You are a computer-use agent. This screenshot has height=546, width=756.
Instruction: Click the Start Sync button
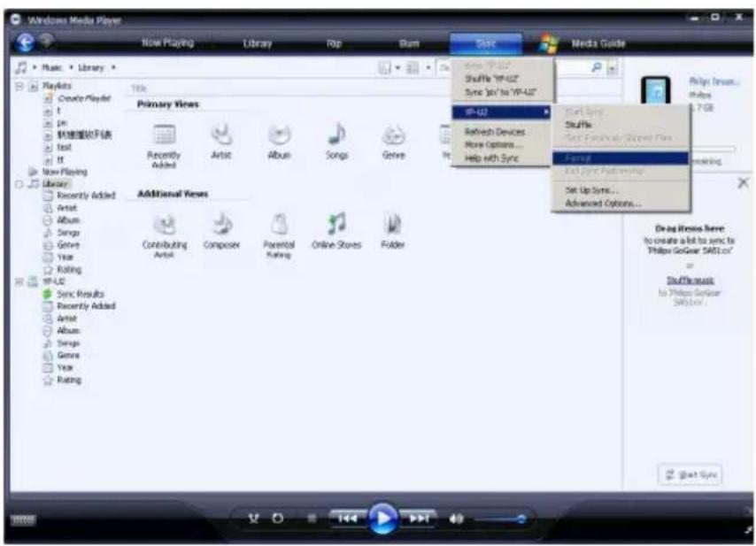tap(690, 475)
